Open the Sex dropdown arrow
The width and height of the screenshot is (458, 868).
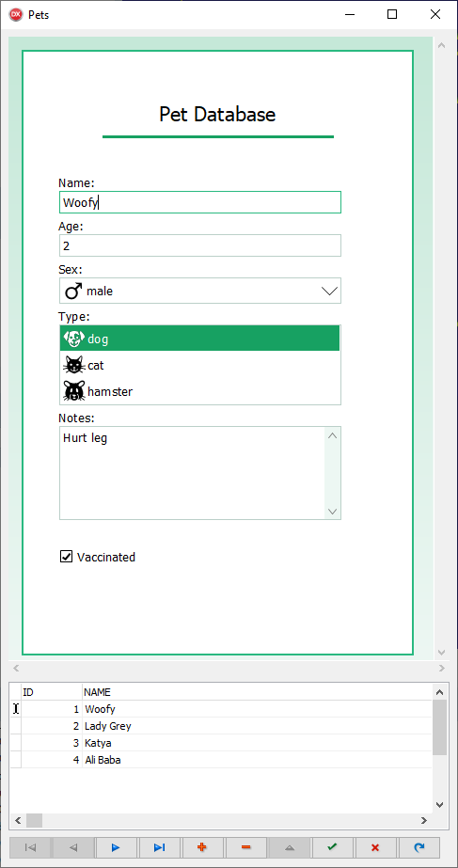329,292
